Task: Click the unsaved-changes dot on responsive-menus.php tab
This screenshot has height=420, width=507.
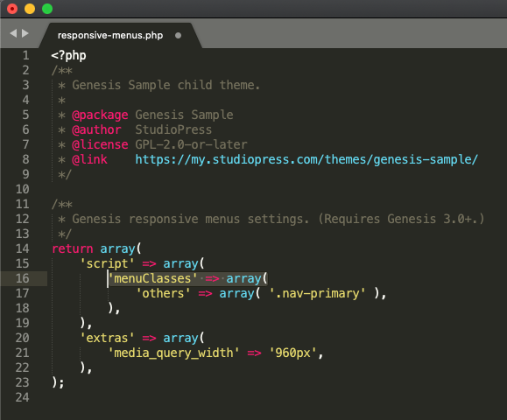Action: click(178, 36)
